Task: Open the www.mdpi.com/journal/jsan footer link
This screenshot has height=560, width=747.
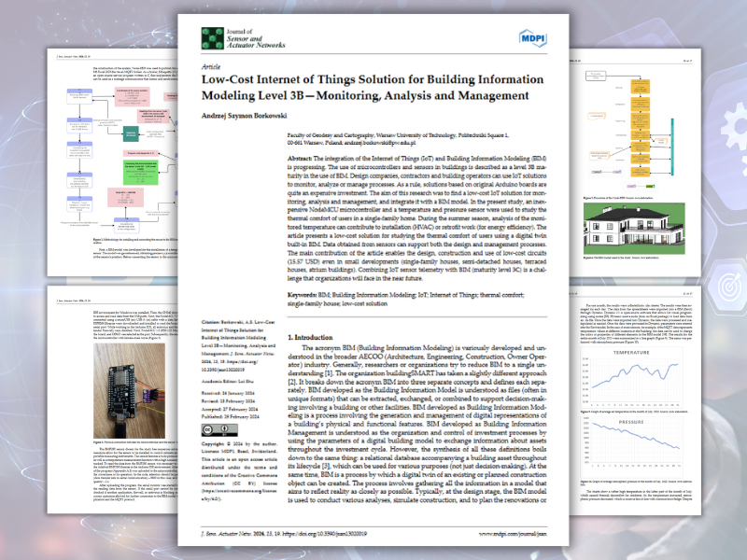Action: [513, 534]
